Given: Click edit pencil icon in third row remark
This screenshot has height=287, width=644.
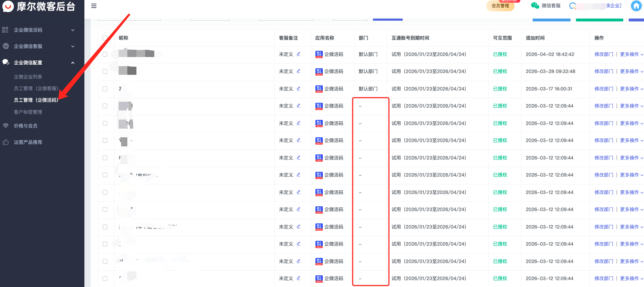Looking at the screenshot, I should point(298,89).
